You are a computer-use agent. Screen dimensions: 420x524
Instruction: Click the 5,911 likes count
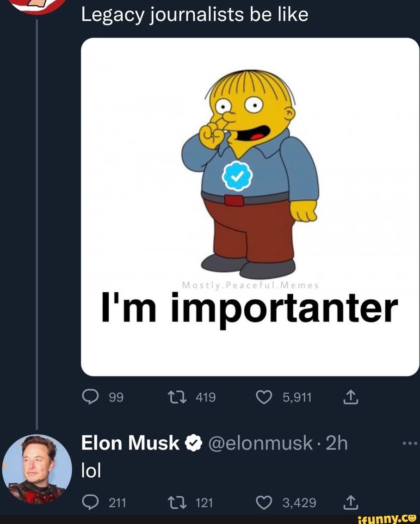pyautogui.click(x=298, y=397)
